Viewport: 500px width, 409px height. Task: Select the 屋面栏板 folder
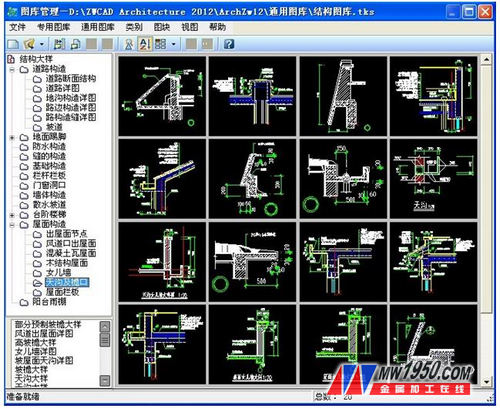coord(62,292)
